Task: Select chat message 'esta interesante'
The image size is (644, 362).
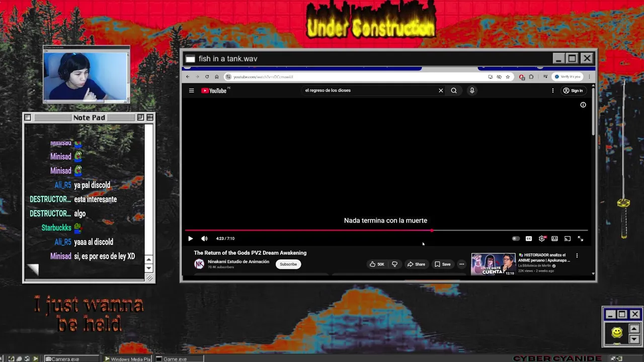Action: pos(95,200)
